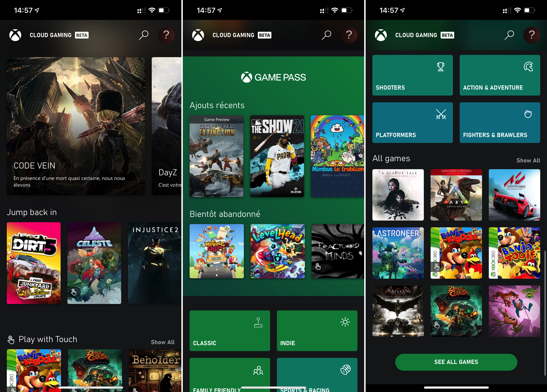
Task: Open the Indie category tile
Action: [x=317, y=331]
